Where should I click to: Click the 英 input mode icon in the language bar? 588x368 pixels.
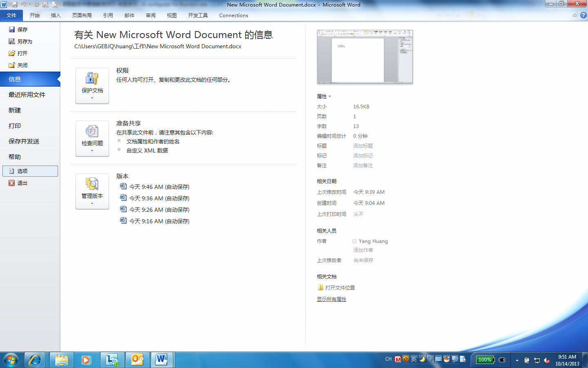[x=414, y=359]
